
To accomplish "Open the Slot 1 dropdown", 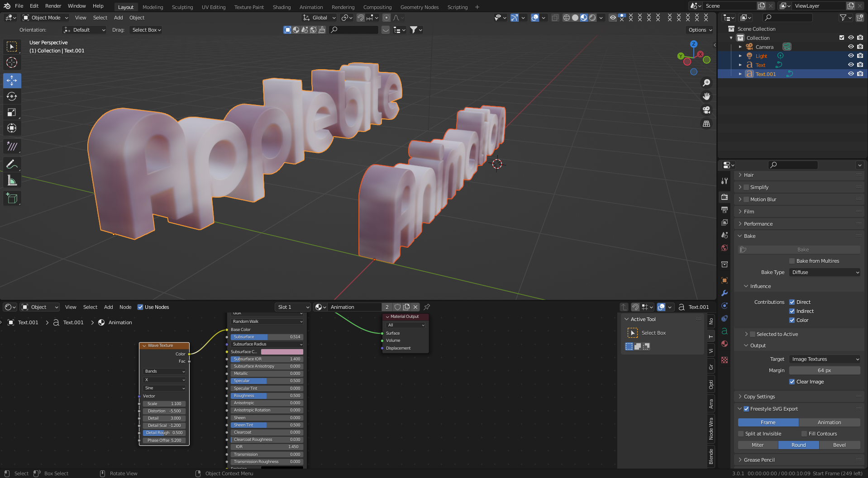I will [x=293, y=307].
